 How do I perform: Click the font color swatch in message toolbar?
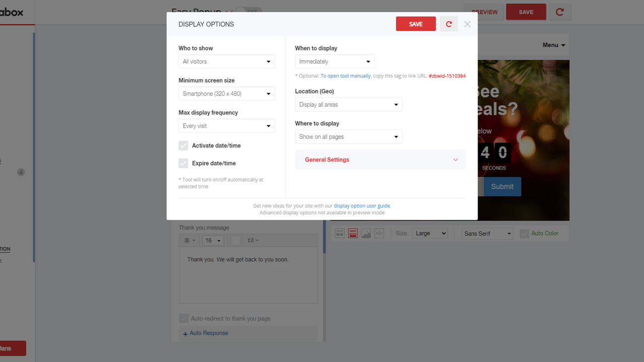point(235,240)
